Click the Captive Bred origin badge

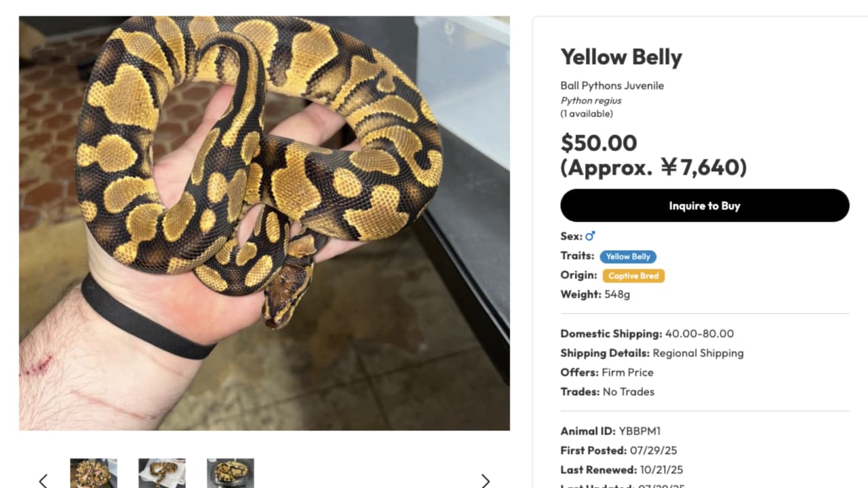633,276
